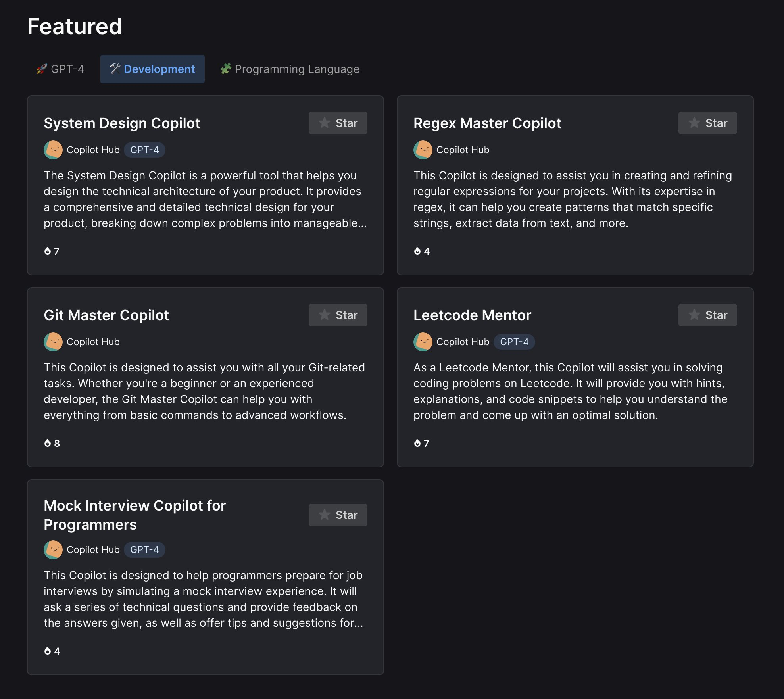Screen dimensions: 784x699
Task: Star the Git Master Copilot
Action: 338,315
